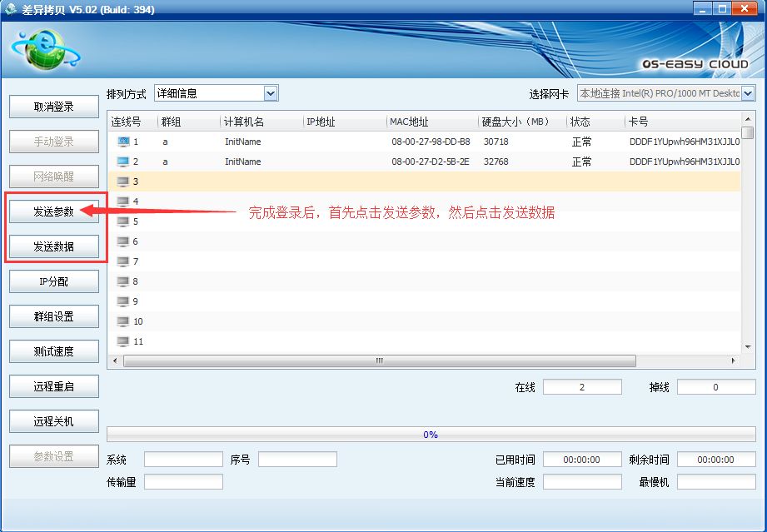Click the offline computer icon in row 6
The image size is (767, 532).
123,241
